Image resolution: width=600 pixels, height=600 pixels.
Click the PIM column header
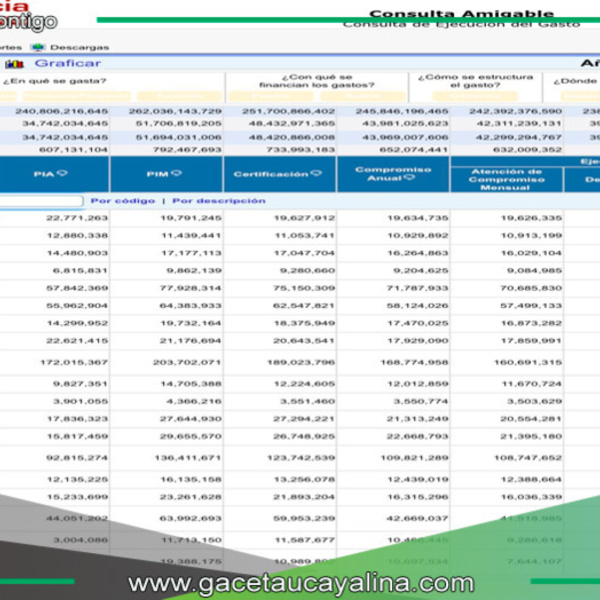(x=166, y=174)
